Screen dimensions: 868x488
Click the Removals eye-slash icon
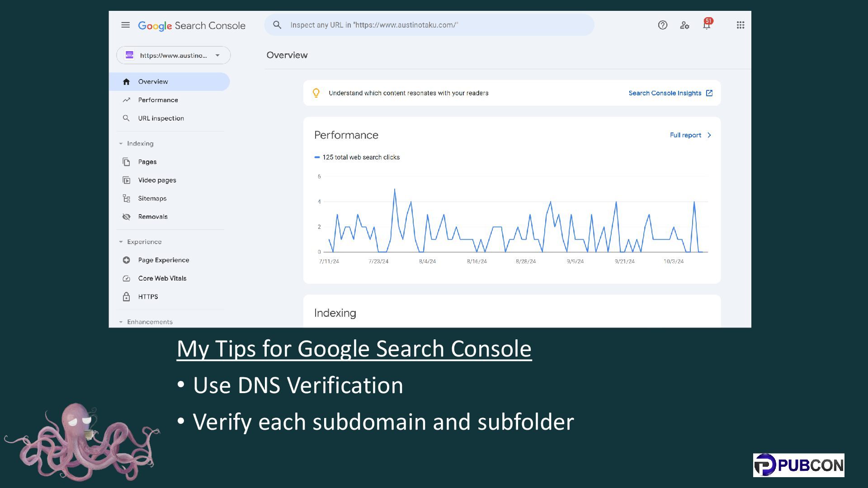click(127, 217)
